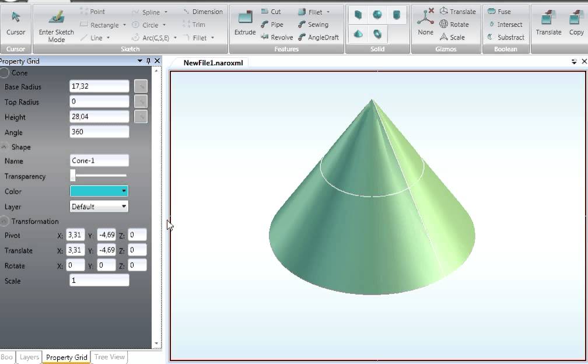Click the Height value field
Viewport: 588px width, 364px height.
pos(99,117)
